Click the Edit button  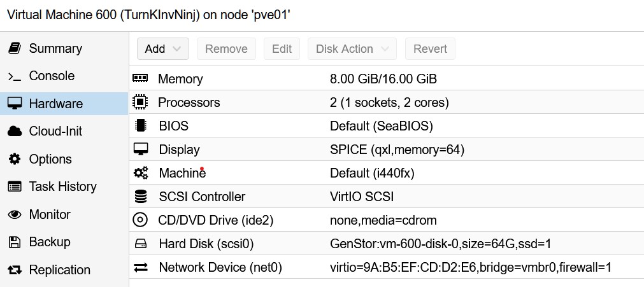[282, 49]
